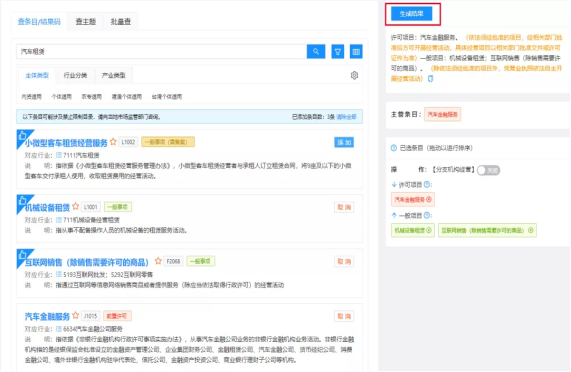This screenshot has height=372, width=571.
Task: Click the yellow 一般事项（需备案）label
Action: [x=168, y=142]
